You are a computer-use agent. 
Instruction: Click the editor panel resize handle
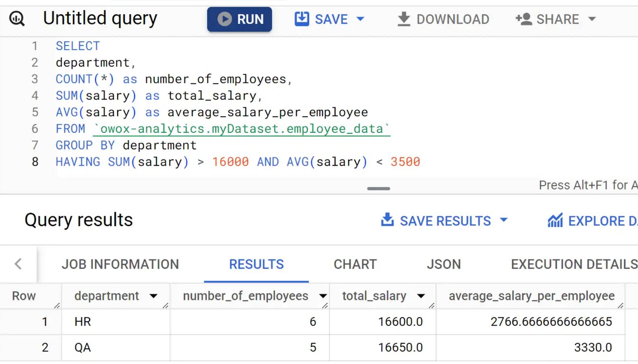379,189
